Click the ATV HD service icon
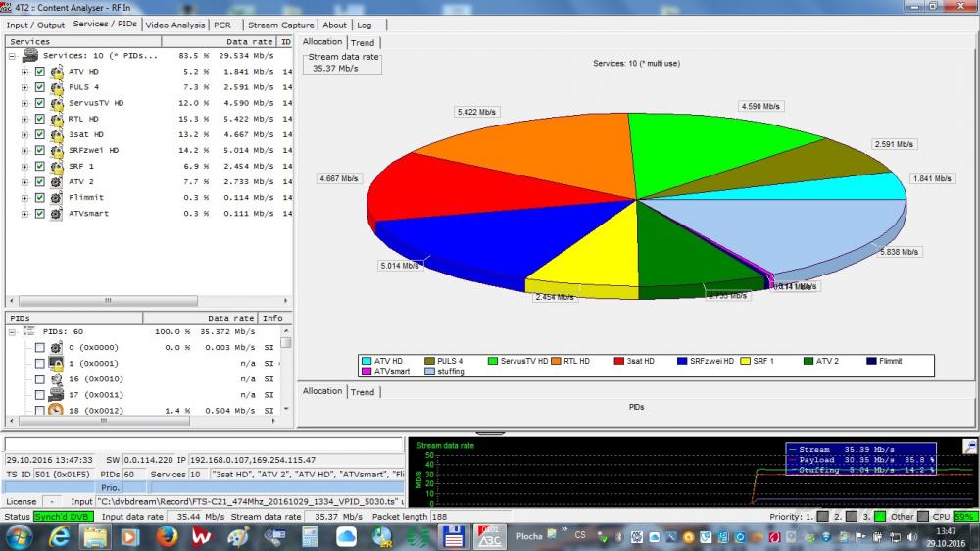Viewport: 980px width, 551px height. [57, 72]
